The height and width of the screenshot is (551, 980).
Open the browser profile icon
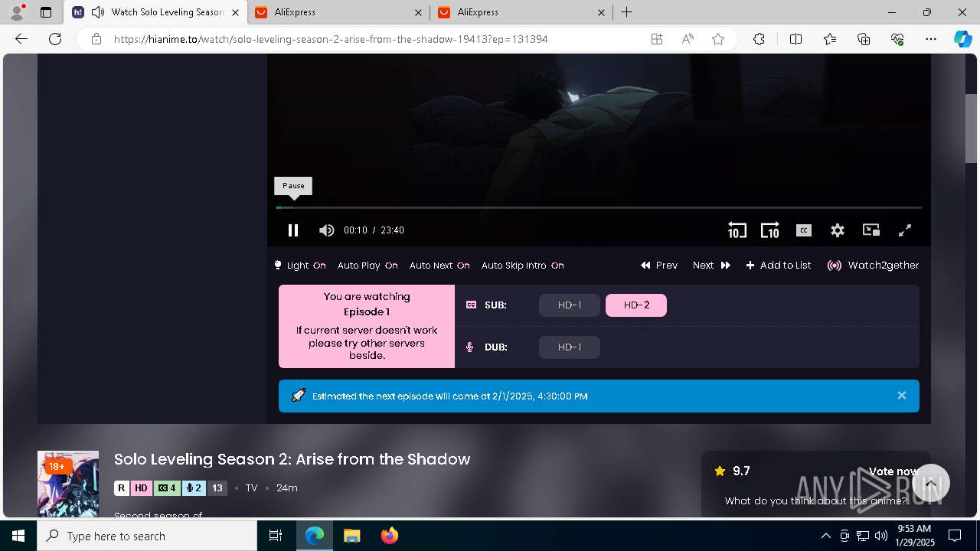tap(17, 12)
